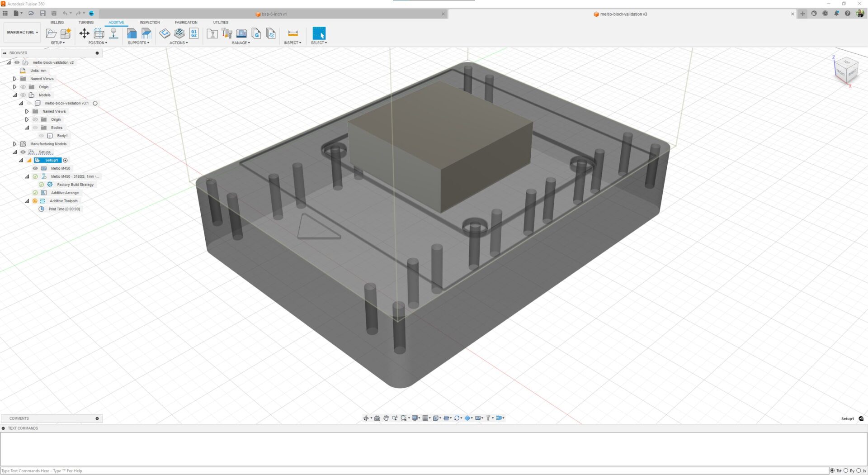Select the blue Select tool icon
868x475 pixels.
point(319,33)
